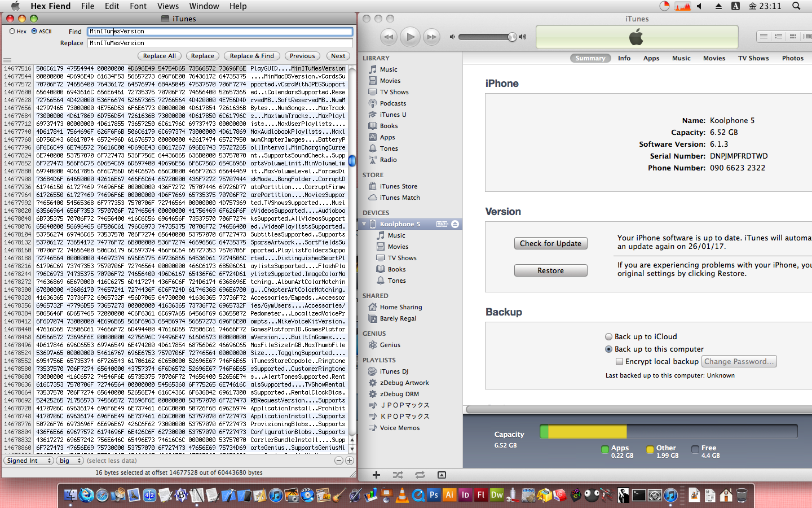Screen dimensions: 812x508
Task: Enable Encrypt local backup checkbox
Action: (x=619, y=361)
